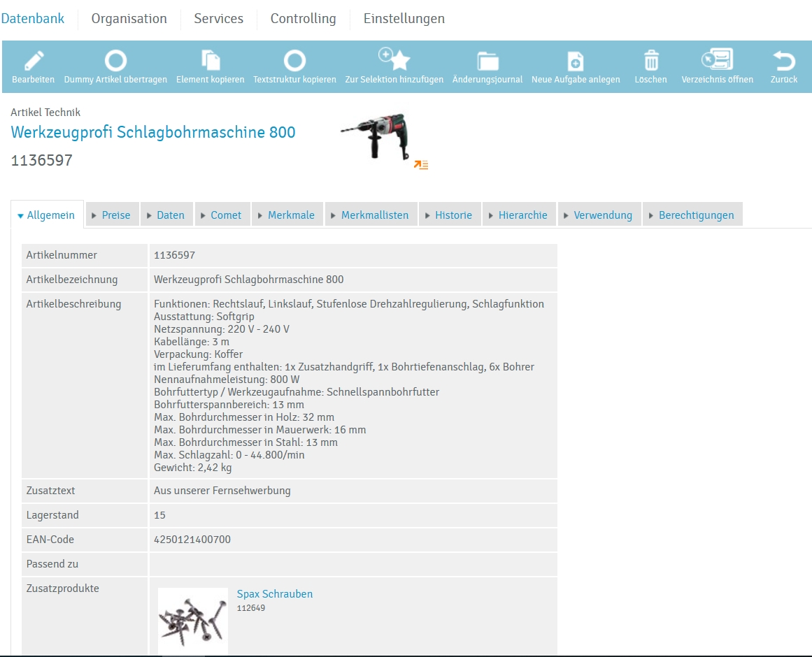Click the EAN-Code value 4250121400700

[x=192, y=540]
